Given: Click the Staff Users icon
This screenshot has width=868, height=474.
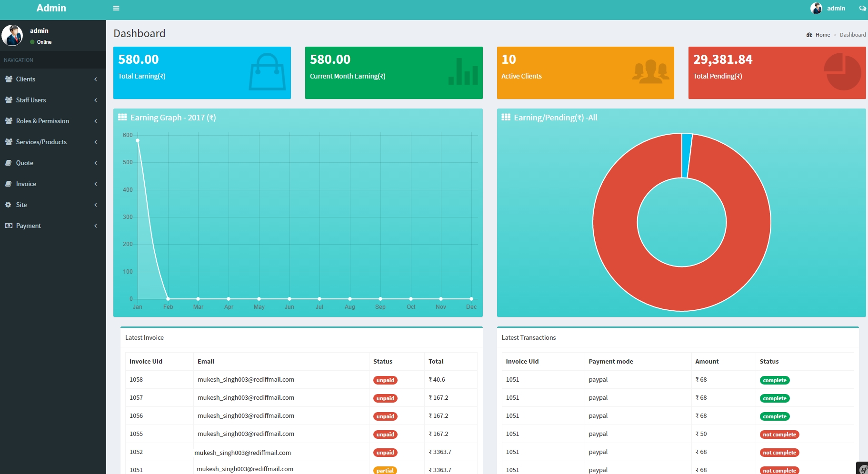Looking at the screenshot, I should (8, 100).
